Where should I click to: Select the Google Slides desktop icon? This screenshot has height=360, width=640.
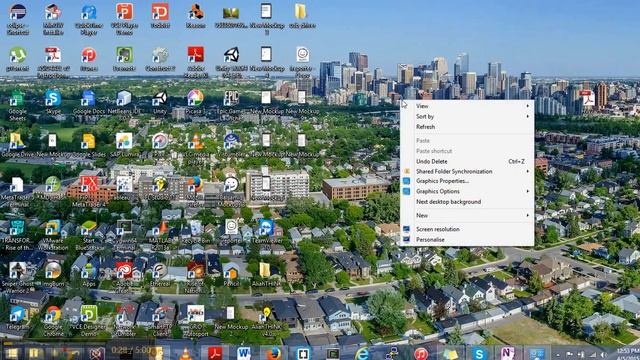(88, 145)
